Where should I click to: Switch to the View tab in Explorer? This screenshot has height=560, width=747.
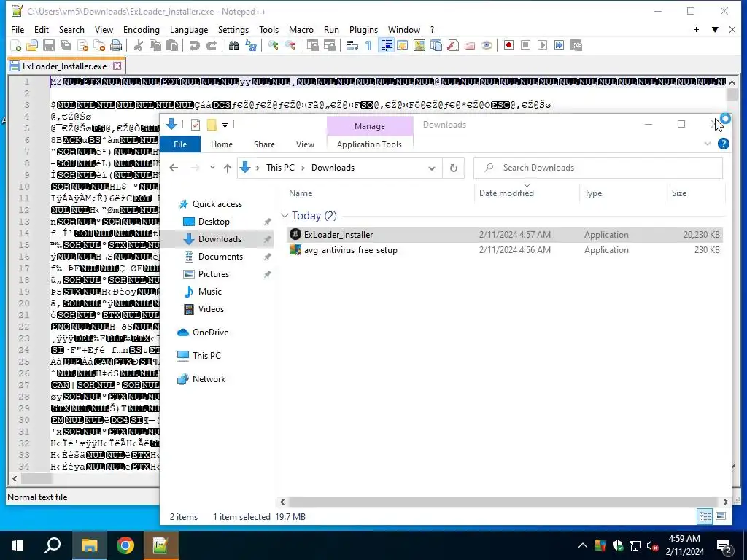(305, 144)
